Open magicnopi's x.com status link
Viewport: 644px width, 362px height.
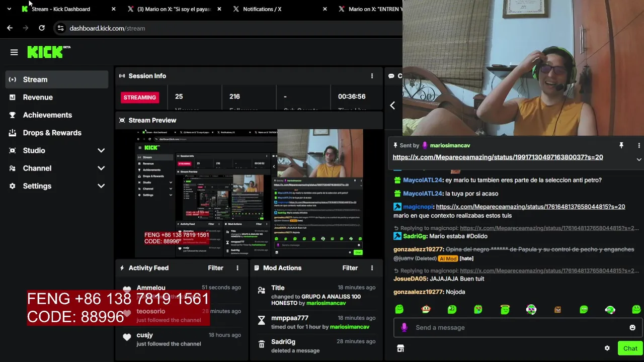pyautogui.click(x=530, y=207)
